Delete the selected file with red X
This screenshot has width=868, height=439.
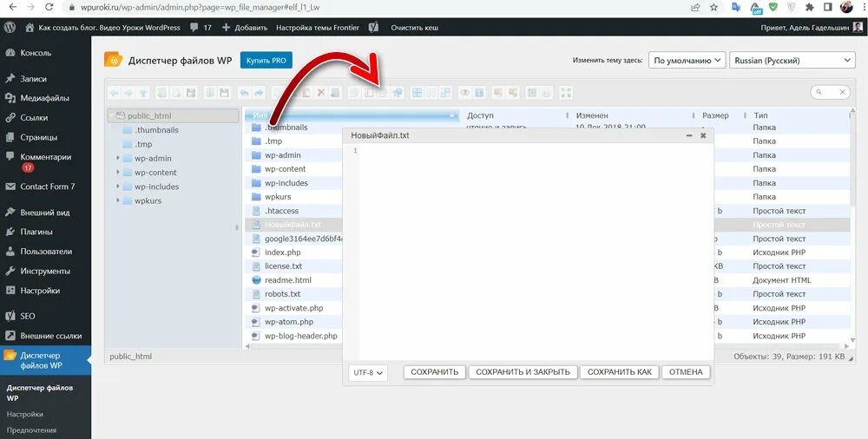320,93
